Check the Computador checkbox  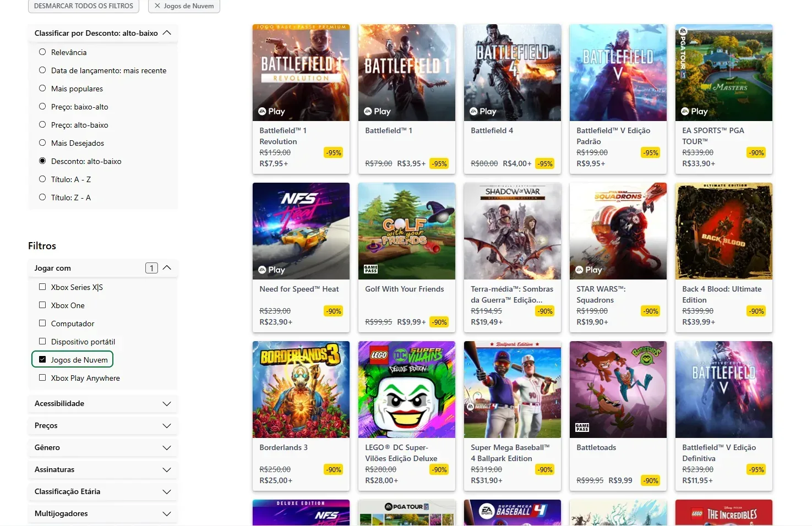[x=42, y=324]
